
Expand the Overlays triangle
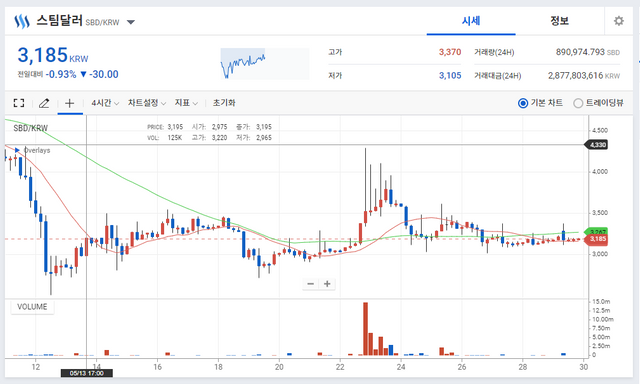pyautogui.click(x=17, y=150)
